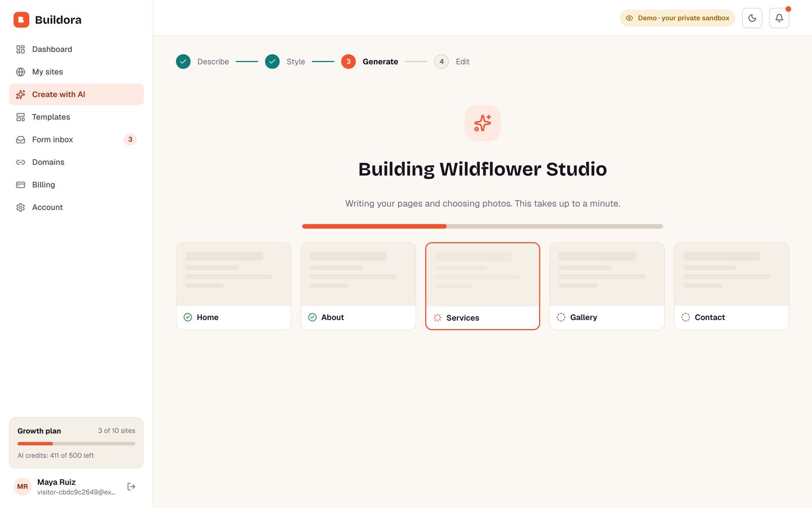Click the eye icon in the demo badge
Image resolution: width=812 pixels, height=508 pixels.
pyautogui.click(x=629, y=18)
